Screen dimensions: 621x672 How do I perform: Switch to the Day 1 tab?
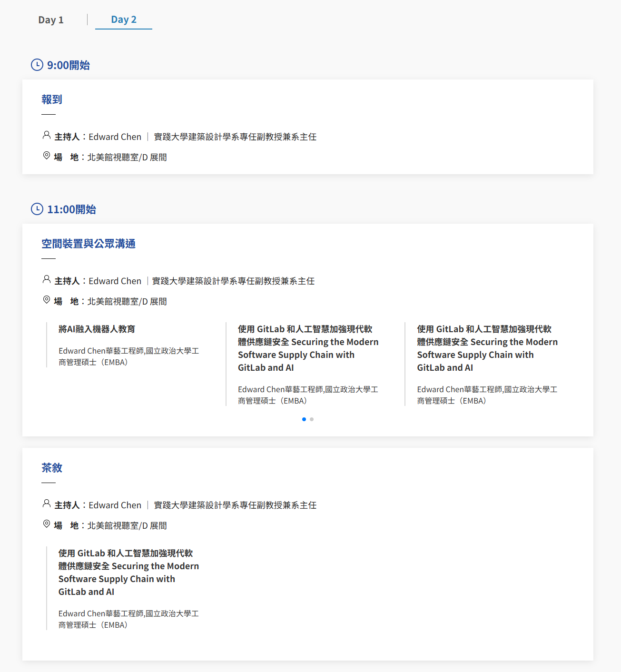(x=51, y=20)
